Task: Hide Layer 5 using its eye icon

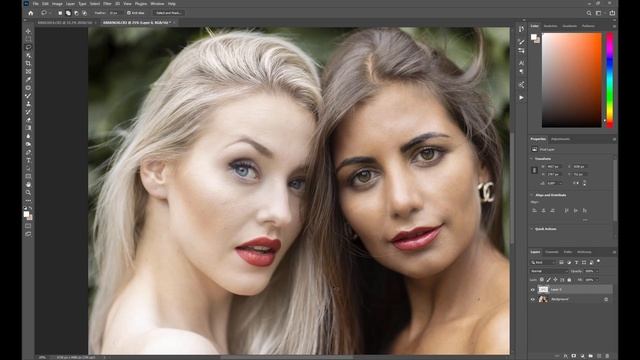Action: (533, 290)
